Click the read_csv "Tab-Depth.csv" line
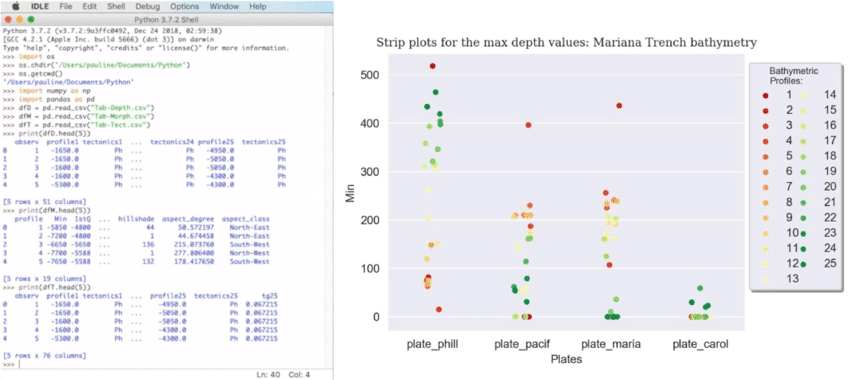The image size is (850, 380). (x=80, y=109)
